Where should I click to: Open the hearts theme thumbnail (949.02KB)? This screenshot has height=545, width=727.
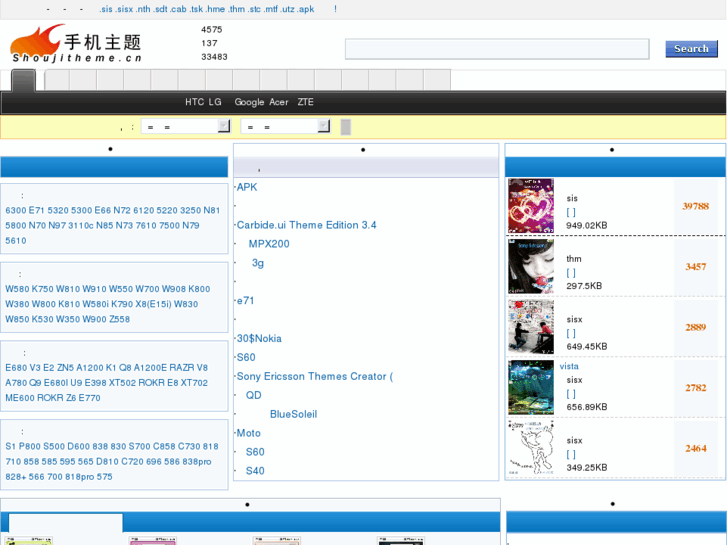tap(531, 206)
